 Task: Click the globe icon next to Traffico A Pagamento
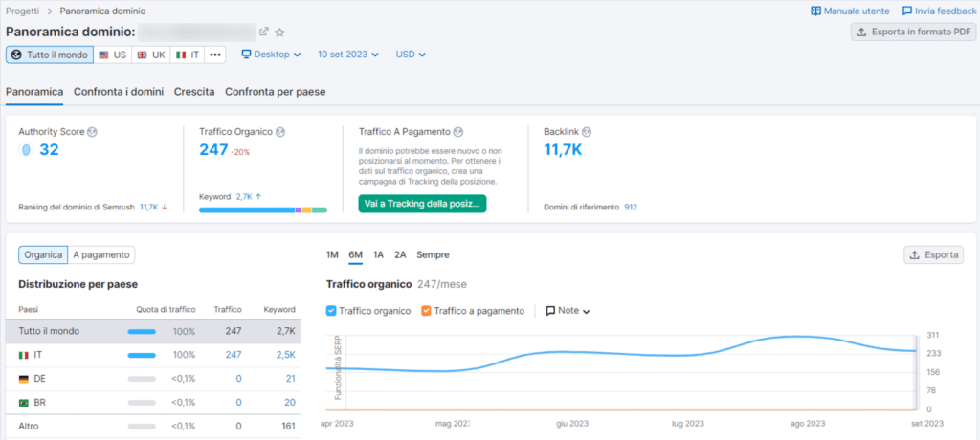coord(458,132)
